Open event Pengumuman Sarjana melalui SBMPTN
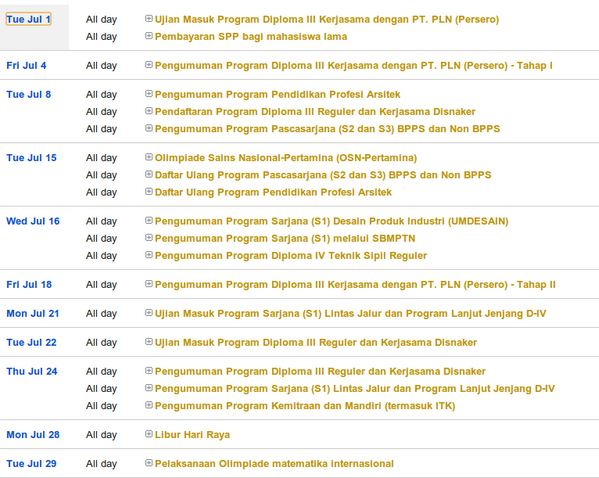Screen dimensions: 599x478 285,239
